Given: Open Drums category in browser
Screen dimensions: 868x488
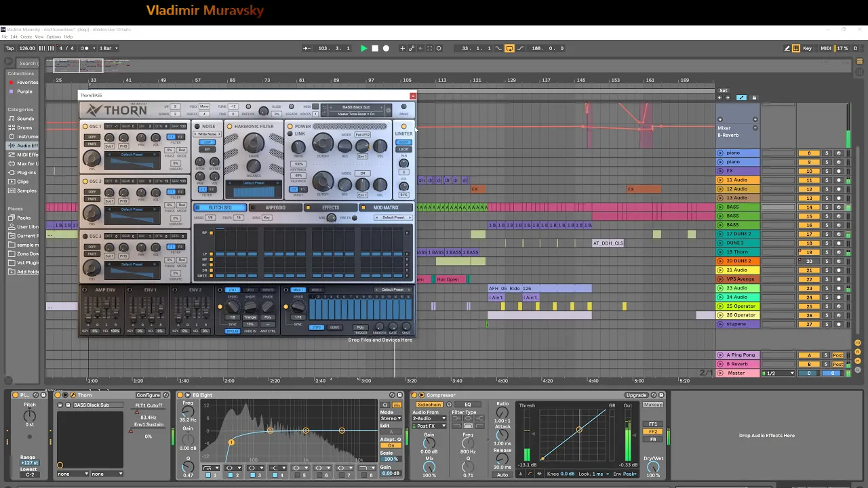Looking at the screenshot, I should click(24, 127).
